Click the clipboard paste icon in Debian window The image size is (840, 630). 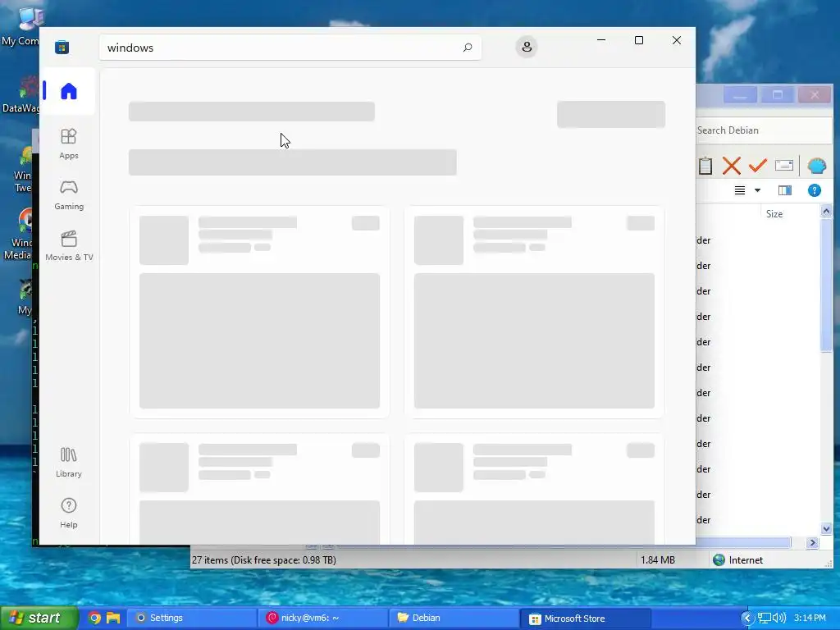click(x=705, y=166)
